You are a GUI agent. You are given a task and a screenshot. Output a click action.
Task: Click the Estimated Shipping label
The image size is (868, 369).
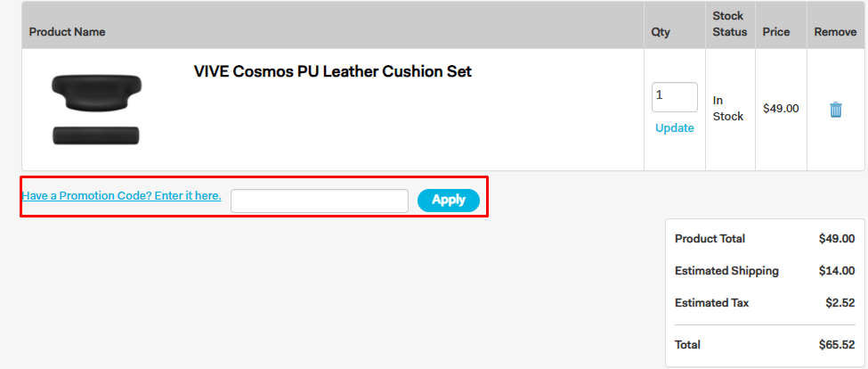(726, 271)
